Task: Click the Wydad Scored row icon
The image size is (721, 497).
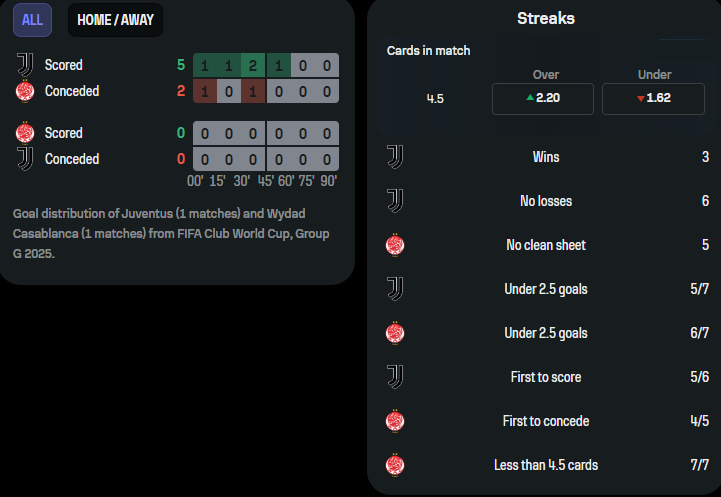Action: coord(25,133)
